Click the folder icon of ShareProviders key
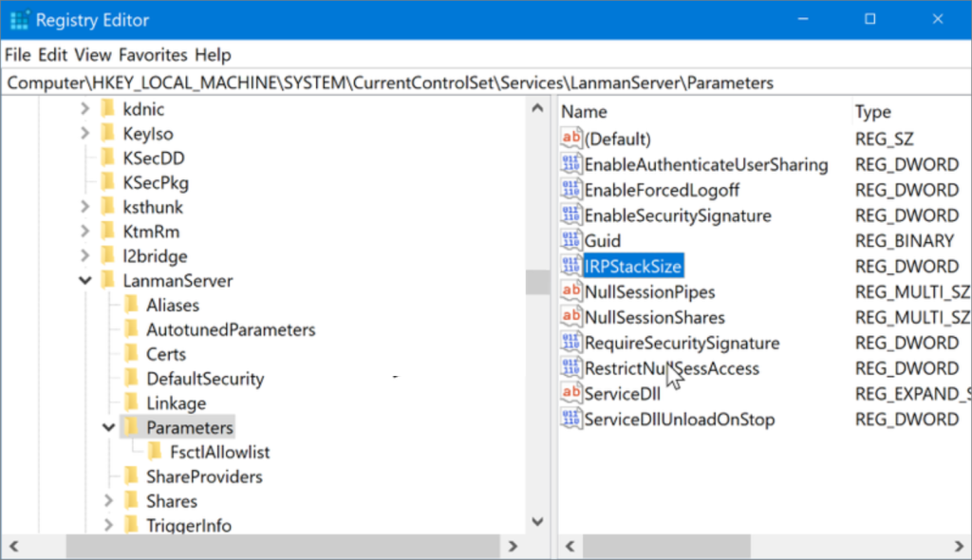This screenshot has width=972, height=560. (x=131, y=476)
